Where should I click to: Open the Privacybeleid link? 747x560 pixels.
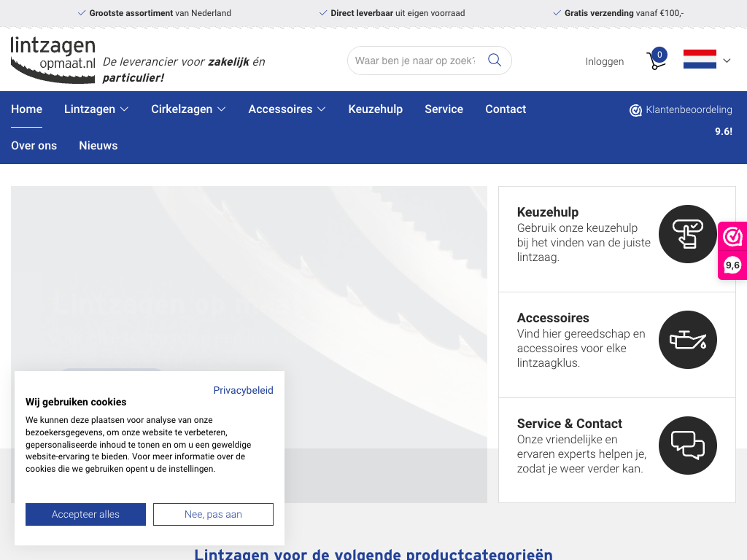243,390
